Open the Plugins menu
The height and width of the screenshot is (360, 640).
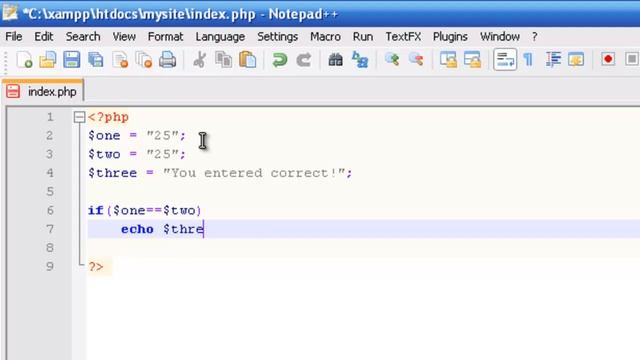point(450,37)
